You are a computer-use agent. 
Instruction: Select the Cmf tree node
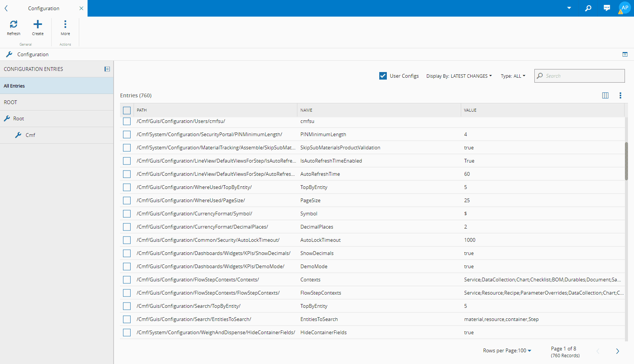tap(30, 135)
